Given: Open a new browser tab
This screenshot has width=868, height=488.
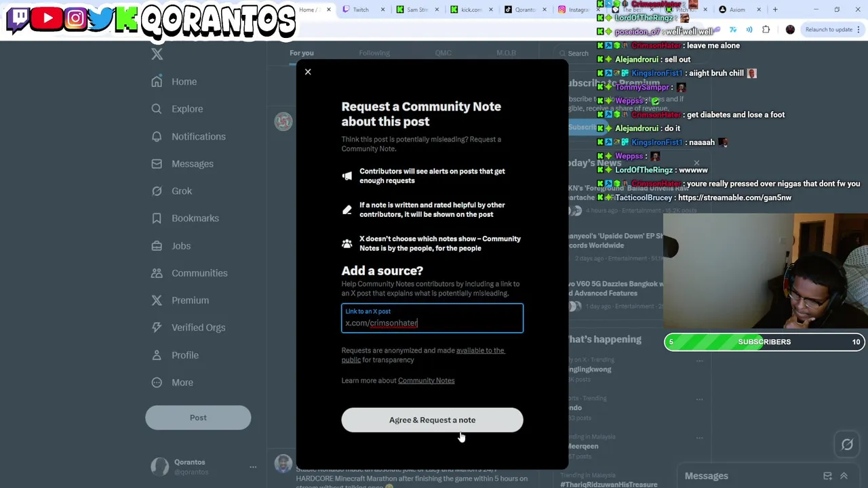Looking at the screenshot, I should point(775,9).
